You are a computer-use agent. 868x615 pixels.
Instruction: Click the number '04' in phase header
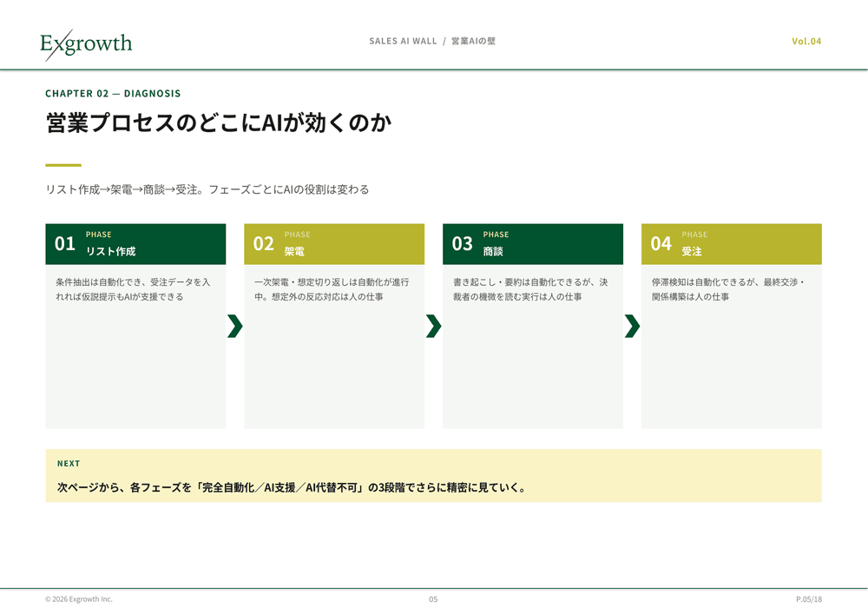[661, 244]
